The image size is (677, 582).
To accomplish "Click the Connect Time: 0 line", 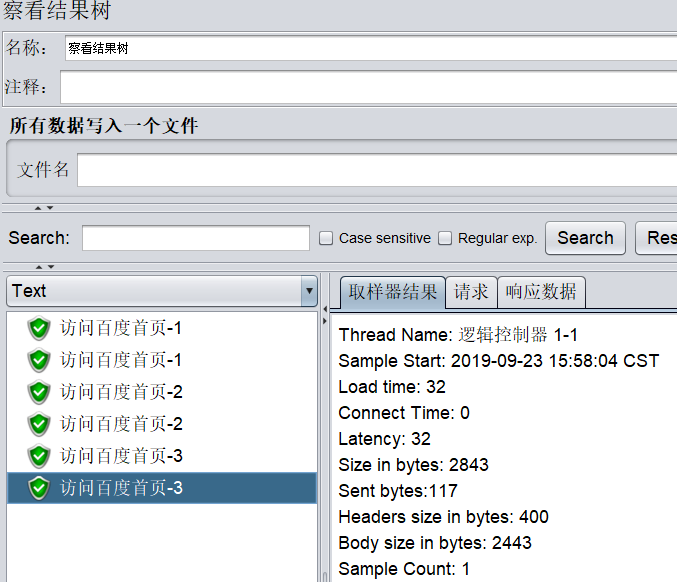I will pos(404,413).
